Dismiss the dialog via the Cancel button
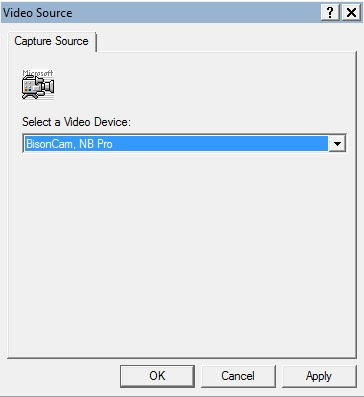 238,376
